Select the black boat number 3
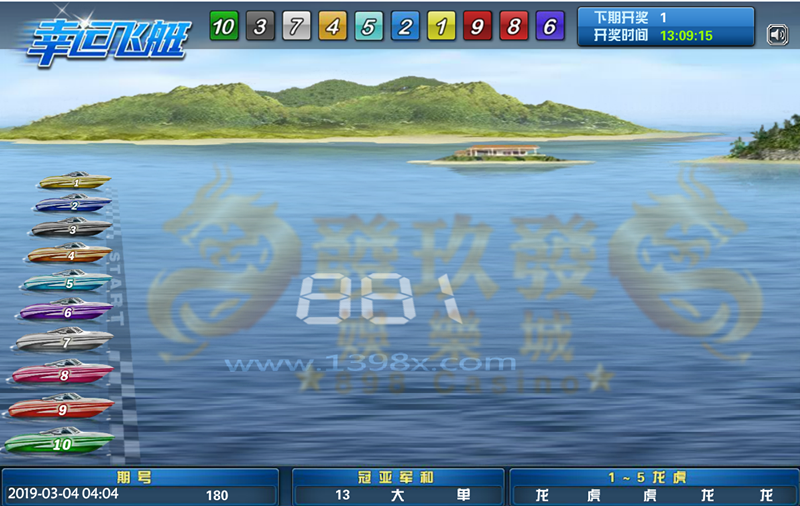 [70, 227]
